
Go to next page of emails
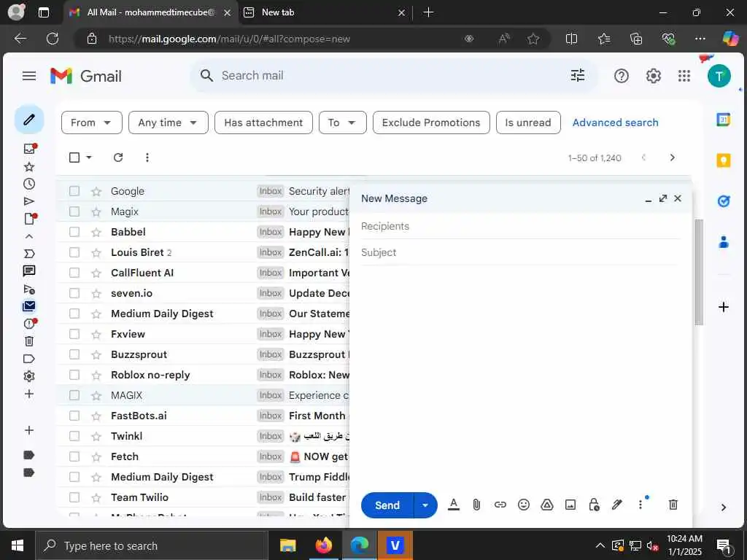(672, 157)
